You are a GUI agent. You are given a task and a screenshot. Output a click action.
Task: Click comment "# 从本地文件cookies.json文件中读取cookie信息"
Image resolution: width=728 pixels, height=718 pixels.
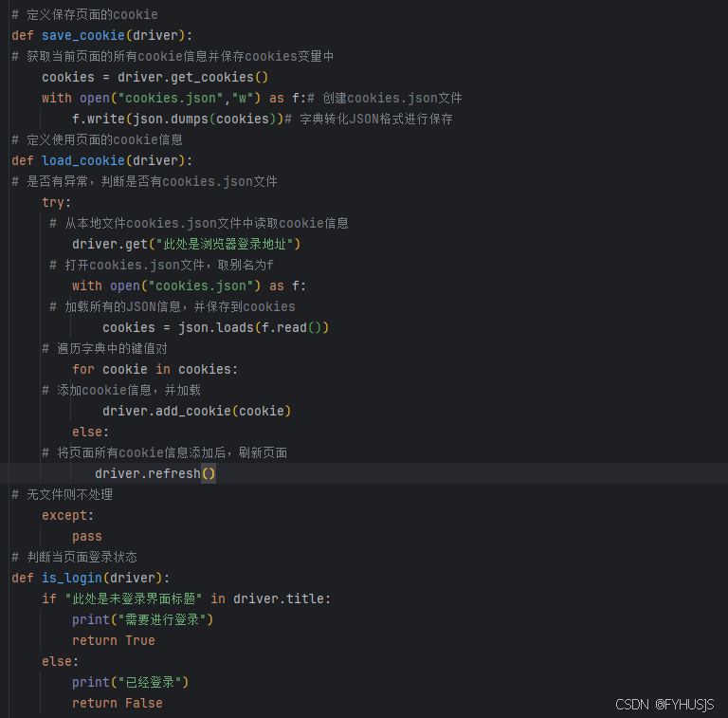pos(199,224)
